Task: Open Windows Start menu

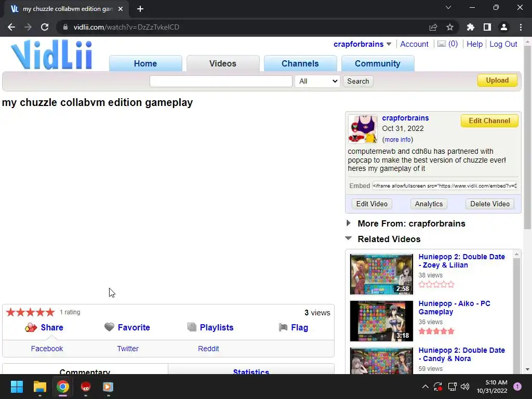Action: coord(17,387)
